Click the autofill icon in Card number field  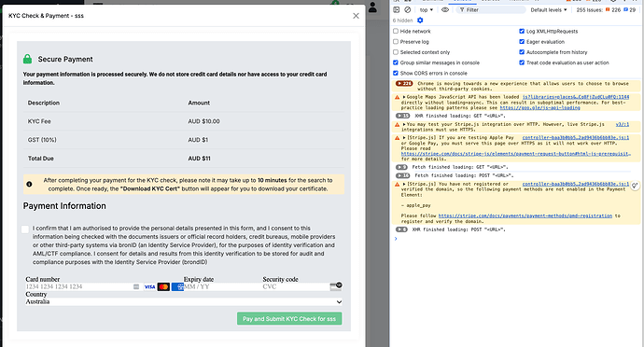point(136,286)
